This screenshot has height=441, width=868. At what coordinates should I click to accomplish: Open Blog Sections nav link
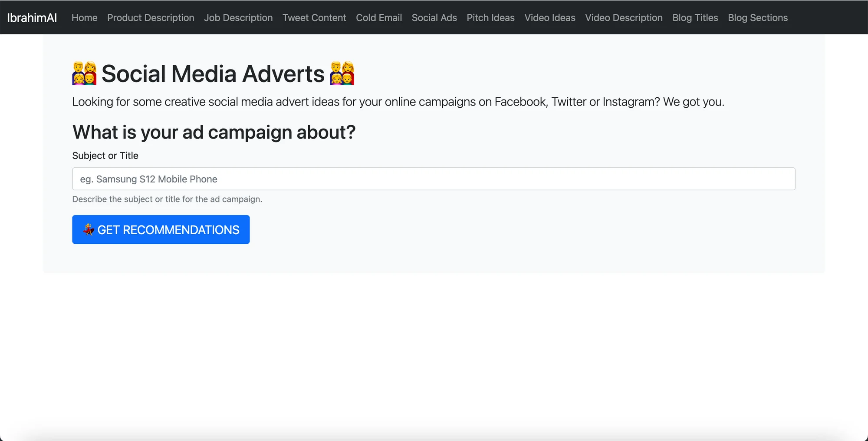(x=757, y=18)
